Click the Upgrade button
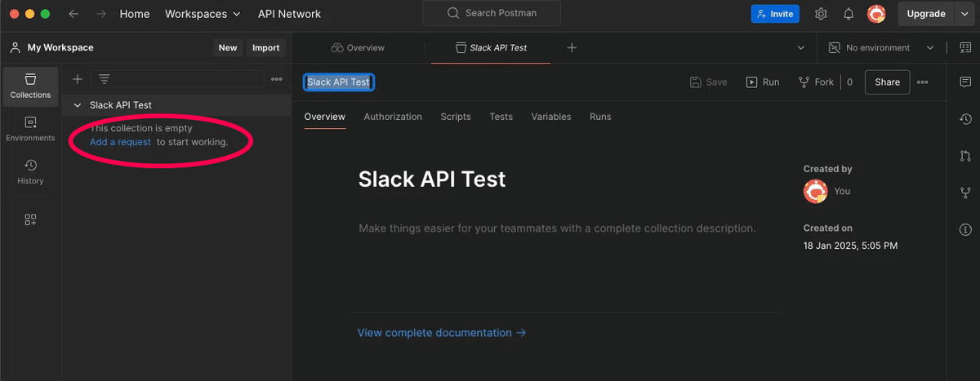This screenshot has height=381, width=980. pos(925,14)
